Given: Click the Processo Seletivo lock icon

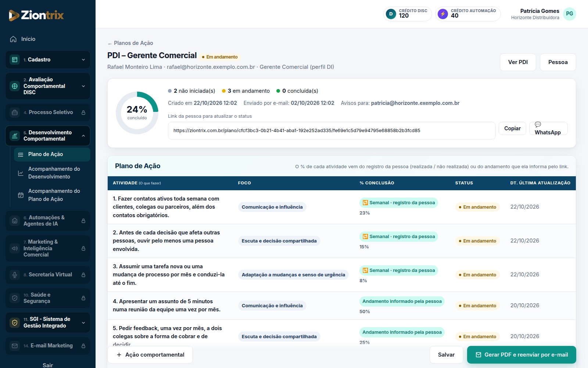Looking at the screenshot, I should coord(83,113).
